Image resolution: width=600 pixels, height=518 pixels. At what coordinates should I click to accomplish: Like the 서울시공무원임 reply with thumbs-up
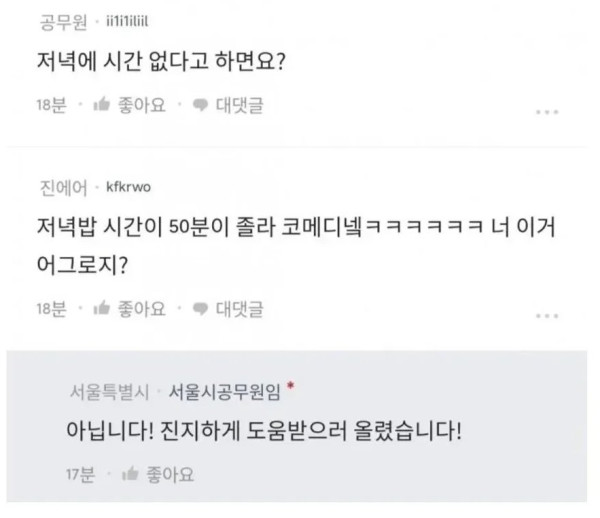(x=130, y=473)
